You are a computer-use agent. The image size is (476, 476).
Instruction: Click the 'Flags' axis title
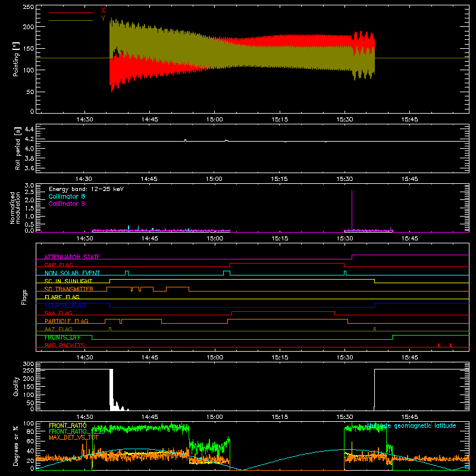click(24, 297)
